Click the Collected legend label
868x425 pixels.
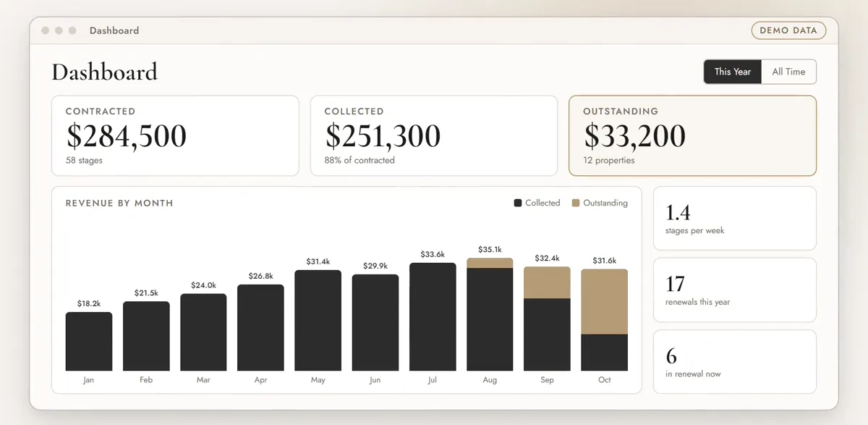click(x=542, y=203)
